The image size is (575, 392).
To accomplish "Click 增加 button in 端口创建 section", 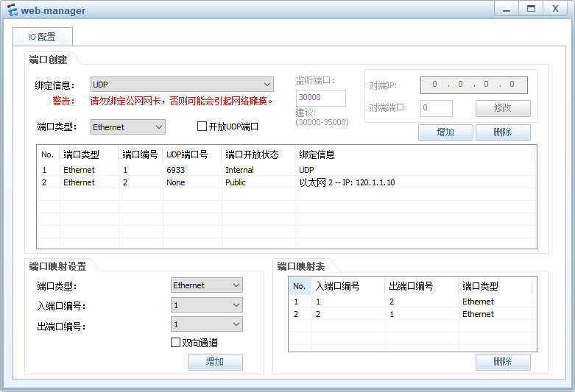I will tap(445, 132).
